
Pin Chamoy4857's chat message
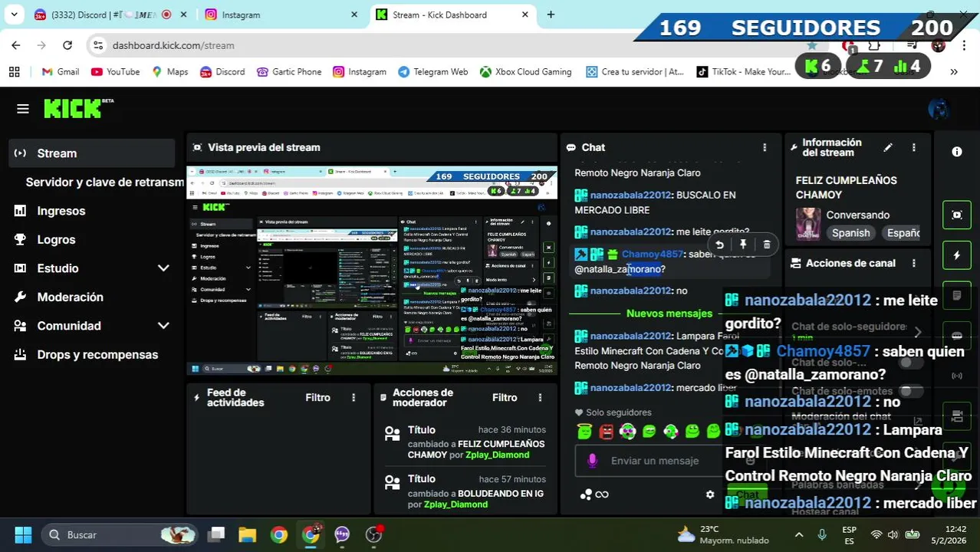(x=743, y=245)
